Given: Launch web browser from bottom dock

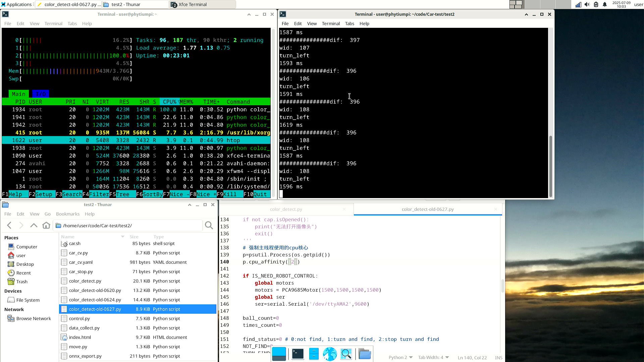Looking at the screenshot, I should [x=330, y=354].
